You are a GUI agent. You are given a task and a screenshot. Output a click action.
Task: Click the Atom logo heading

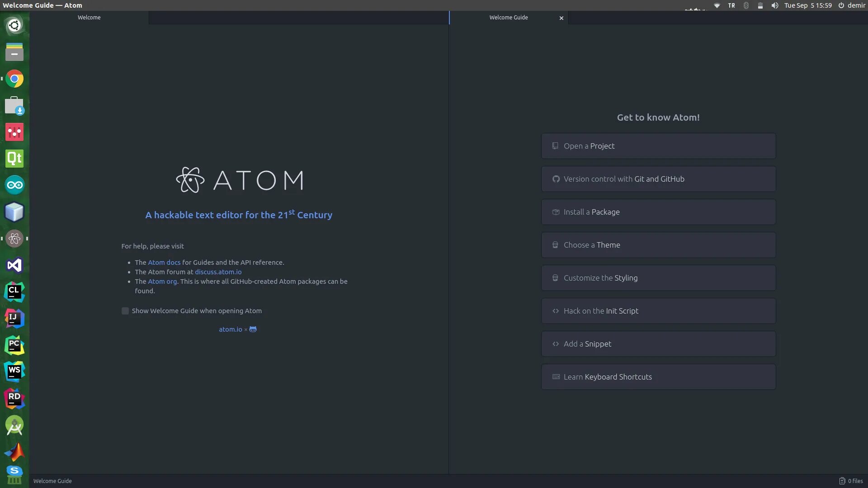pyautogui.click(x=240, y=180)
